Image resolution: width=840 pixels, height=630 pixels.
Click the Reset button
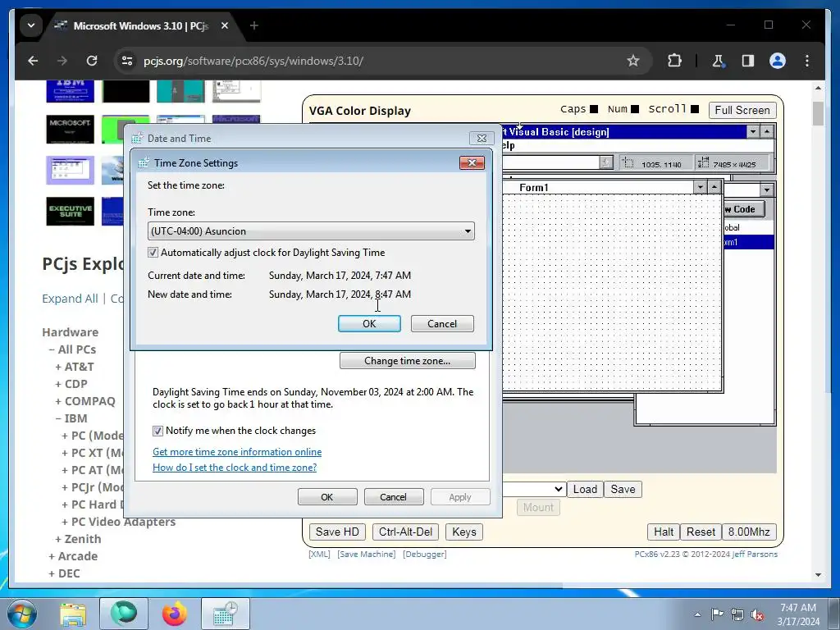coord(701,532)
